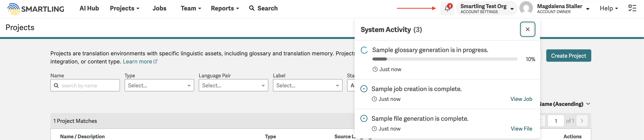Screen dimensions: 644x140
Task: Click the Type column header
Action: (x=270, y=137)
